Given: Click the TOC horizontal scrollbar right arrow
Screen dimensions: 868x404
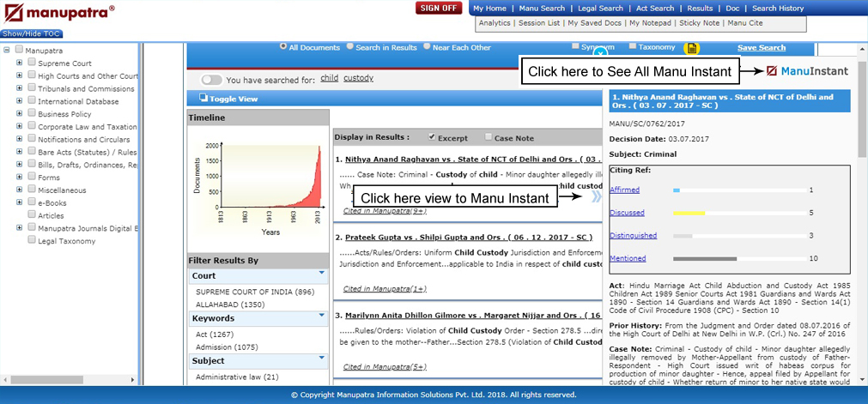Looking at the screenshot, I should point(132,380).
